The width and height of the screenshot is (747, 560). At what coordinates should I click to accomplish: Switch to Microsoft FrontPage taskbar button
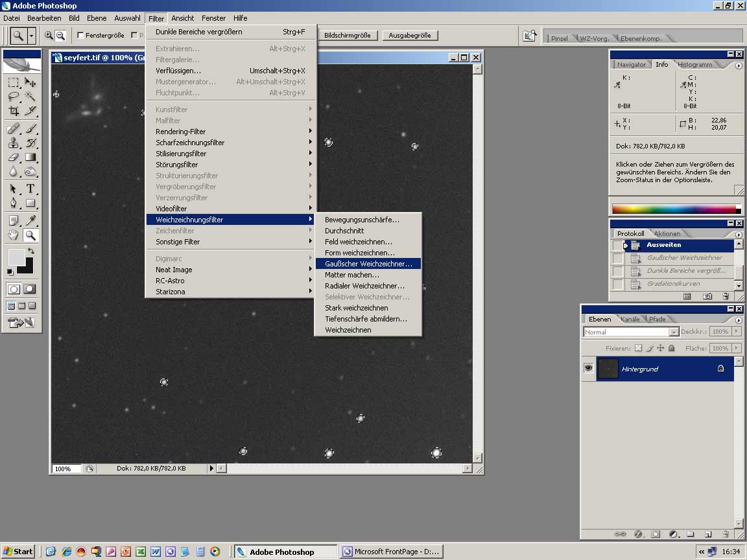pos(392,552)
